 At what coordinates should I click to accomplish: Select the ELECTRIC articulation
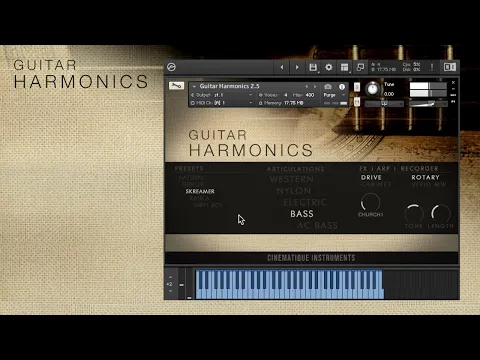pyautogui.click(x=305, y=202)
